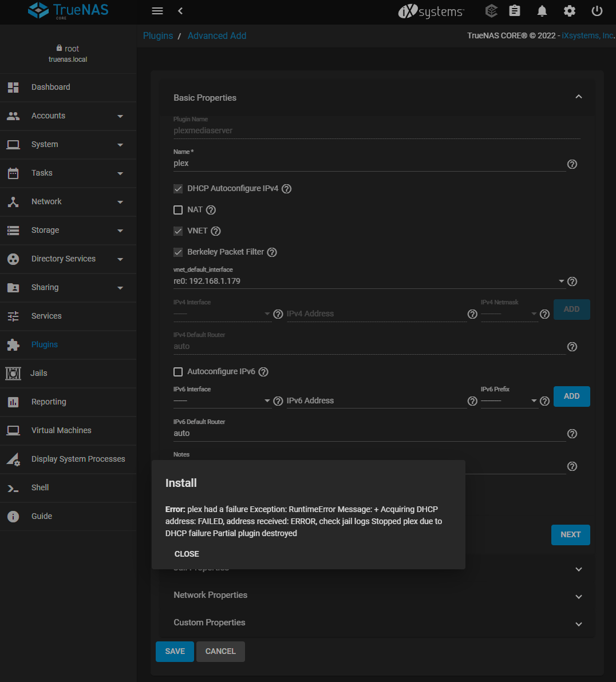Click the power icon
The width and height of the screenshot is (616, 682).
click(597, 11)
